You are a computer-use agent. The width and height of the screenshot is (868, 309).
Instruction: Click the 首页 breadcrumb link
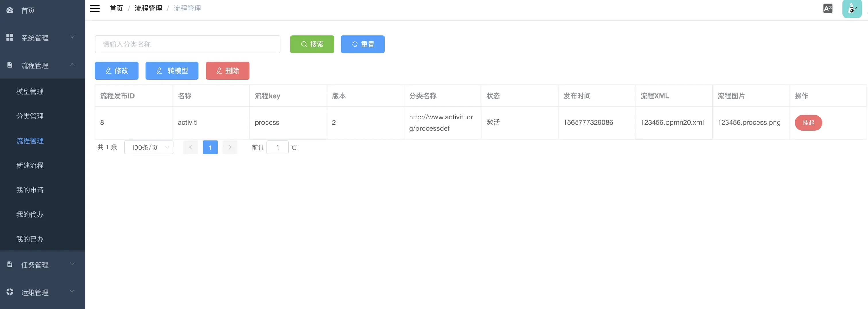click(x=116, y=8)
